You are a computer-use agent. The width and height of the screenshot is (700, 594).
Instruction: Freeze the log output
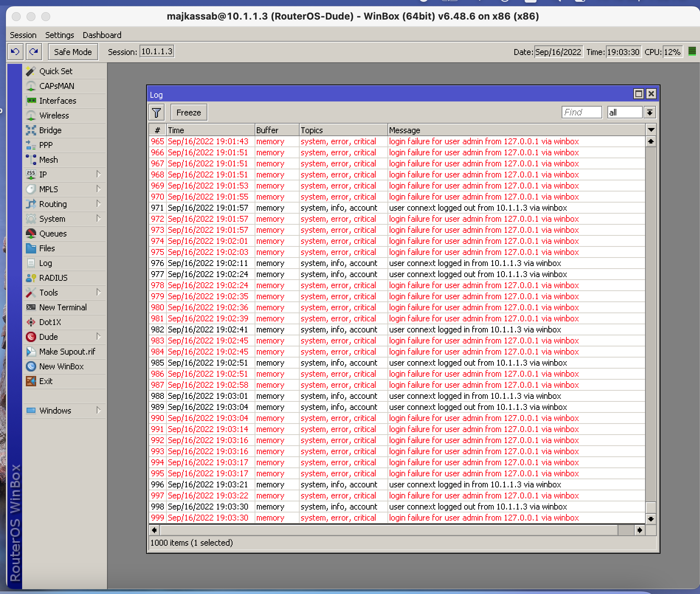click(x=189, y=113)
